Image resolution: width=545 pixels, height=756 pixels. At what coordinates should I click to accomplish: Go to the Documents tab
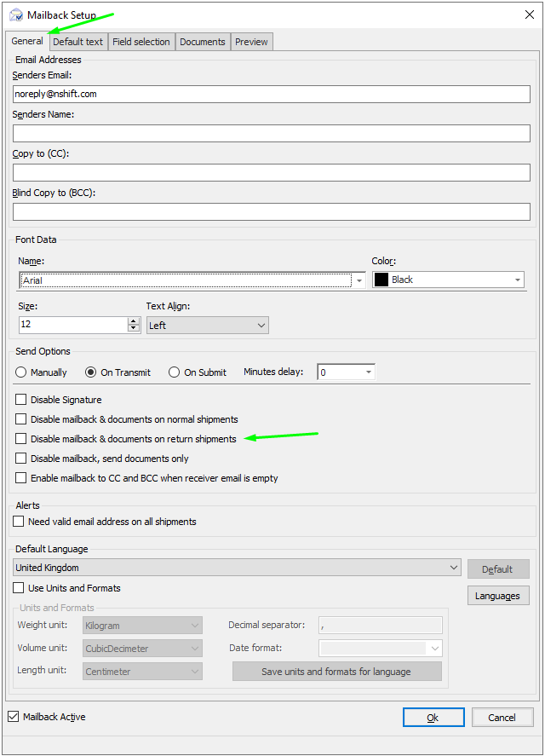pos(203,42)
